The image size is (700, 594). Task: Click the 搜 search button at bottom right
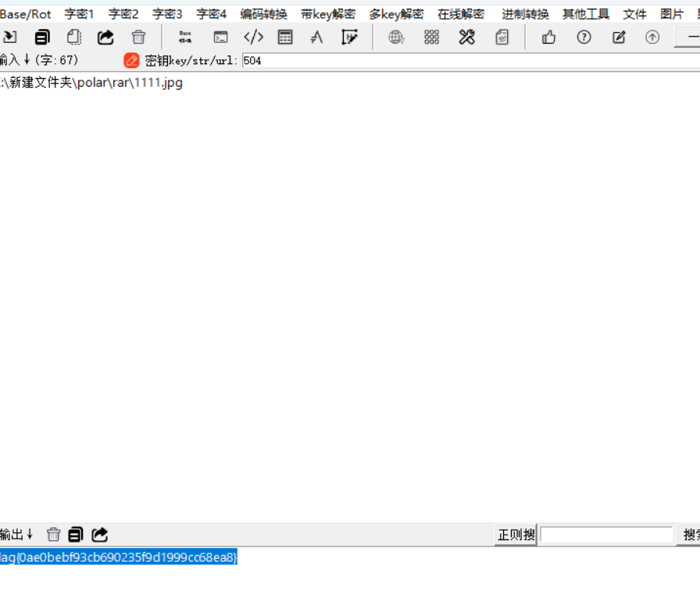[690, 535]
